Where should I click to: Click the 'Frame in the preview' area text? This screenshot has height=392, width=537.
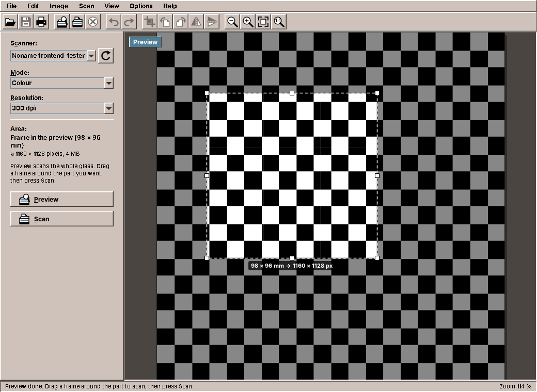[x=55, y=141]
